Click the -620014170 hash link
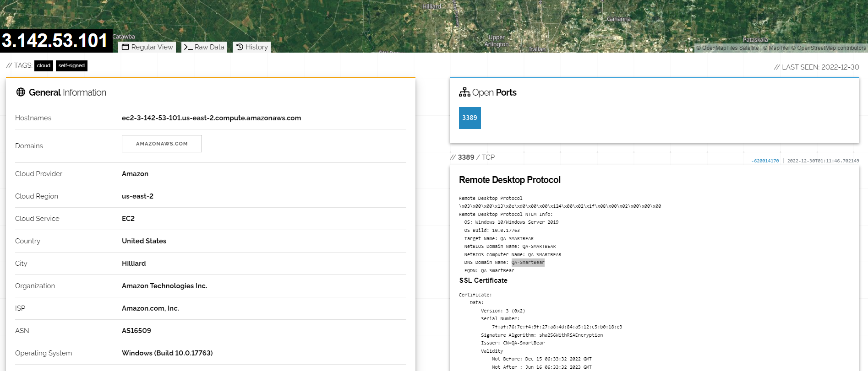 765,161
